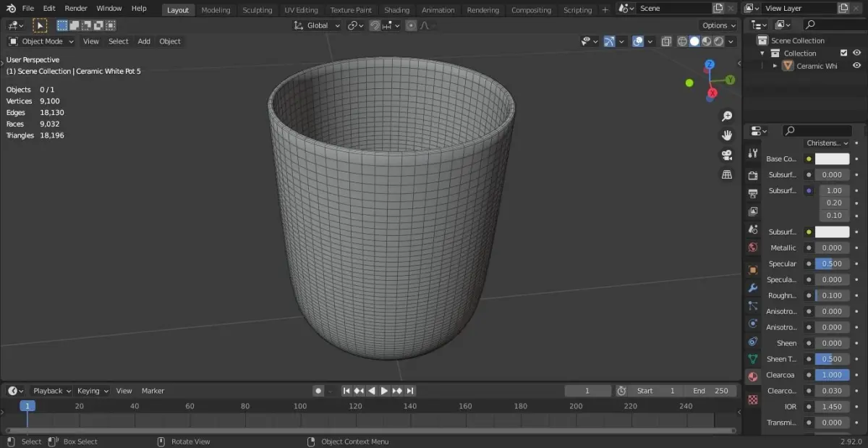Switch to orthographic grid view icon
Image resolution: width=868 pixels, height=448 pixels.
(x=727, y=174)
